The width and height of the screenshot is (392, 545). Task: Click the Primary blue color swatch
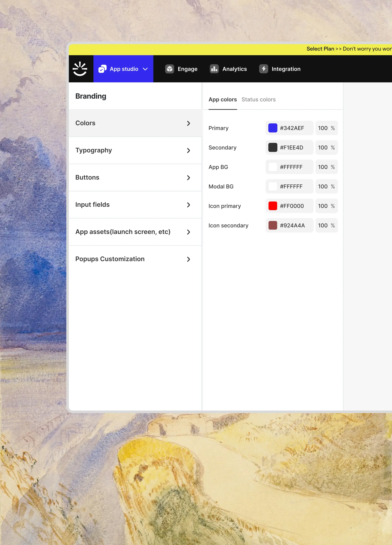(273, 128)
